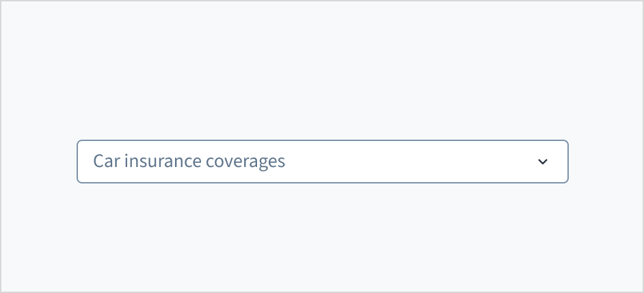Screen dimensions: 644x293
Task: Open the coverages picker menu
Action: click(x=322, y=162)
